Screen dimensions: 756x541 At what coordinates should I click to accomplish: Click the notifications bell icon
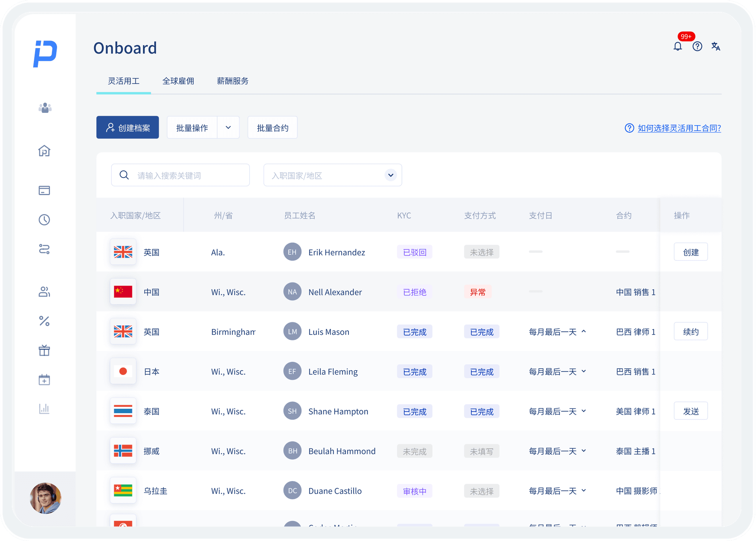tap(677, 46)
